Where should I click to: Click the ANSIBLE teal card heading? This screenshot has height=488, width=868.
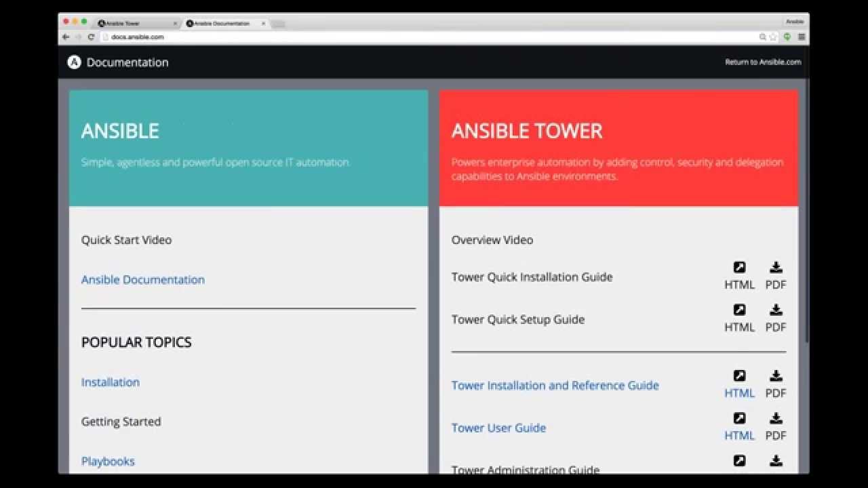pos(120,131)
